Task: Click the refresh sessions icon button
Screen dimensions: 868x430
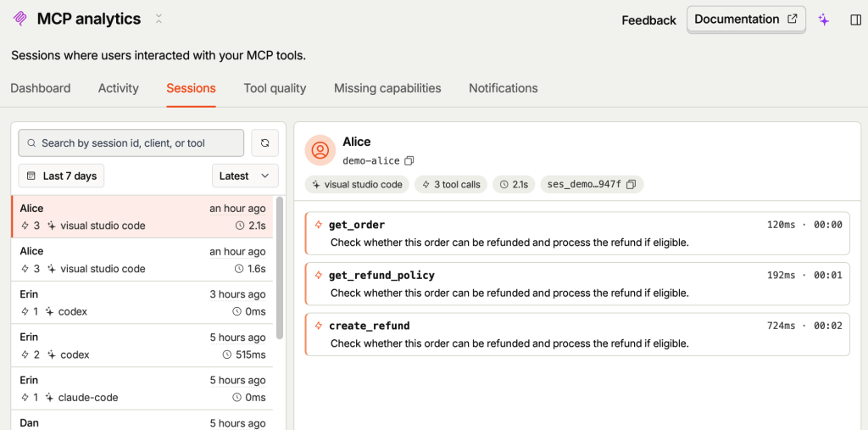Action: pos(264,143)
